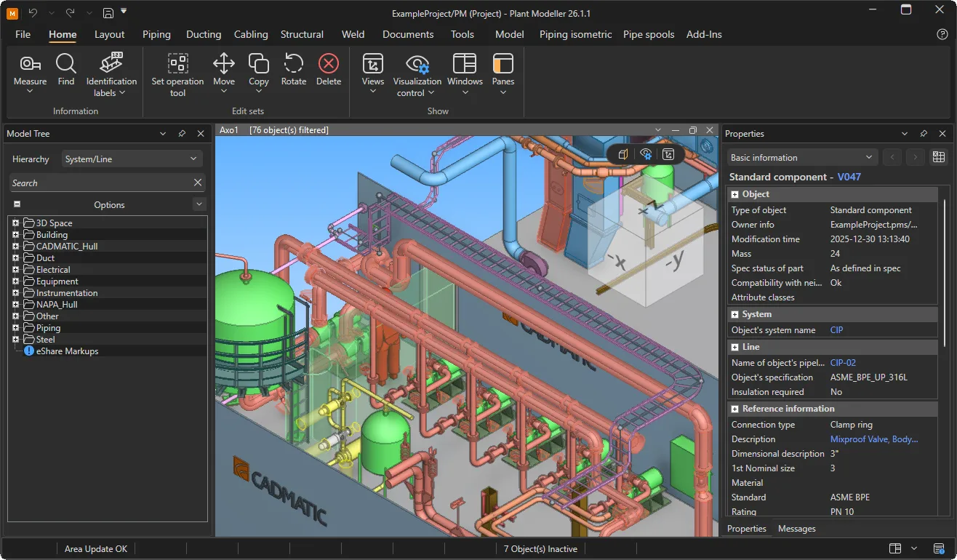This screenshot has width=957, height=560.
Task: Toggle the Object section in Properties
Action: [735, 195]
